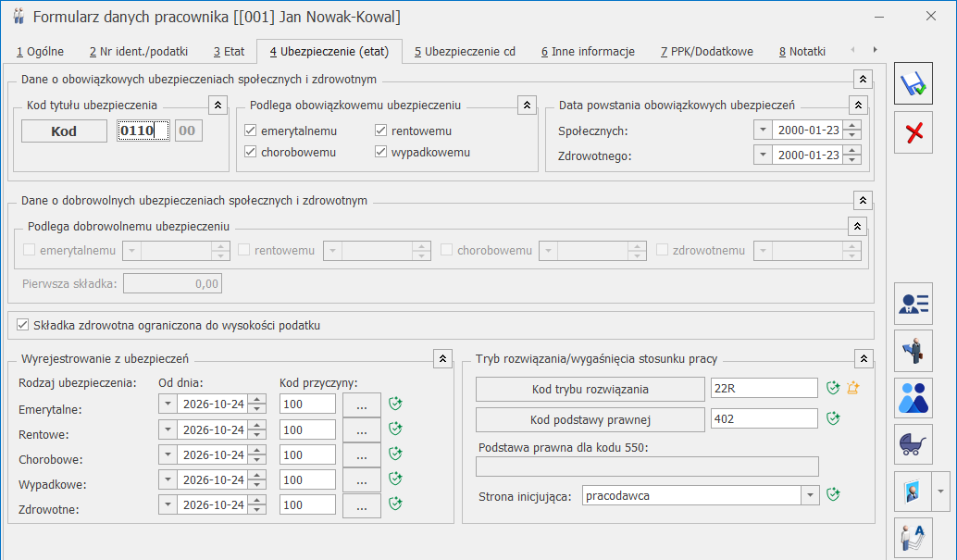Open the dropdown arrow beside the portrait icon
The width and height of the screenshot is (957, 560).
coord(941,492)
